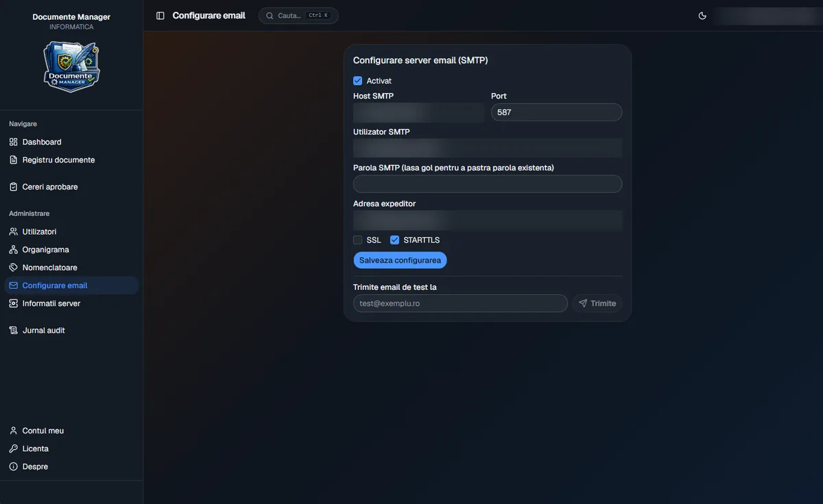The height and width of the screenshot is (504, 823).
Task: Click the Parola SMTP password field
Action: click(x=488, y=184)
